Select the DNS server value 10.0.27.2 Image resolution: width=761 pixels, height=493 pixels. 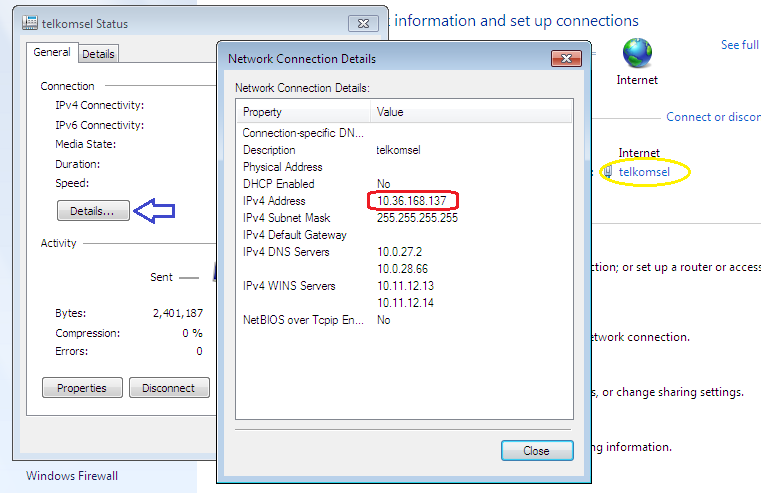pos(399,252)
